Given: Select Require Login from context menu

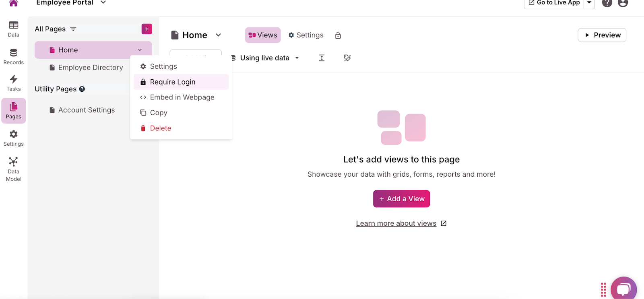Looking at the screenshot, I should 173,82.
